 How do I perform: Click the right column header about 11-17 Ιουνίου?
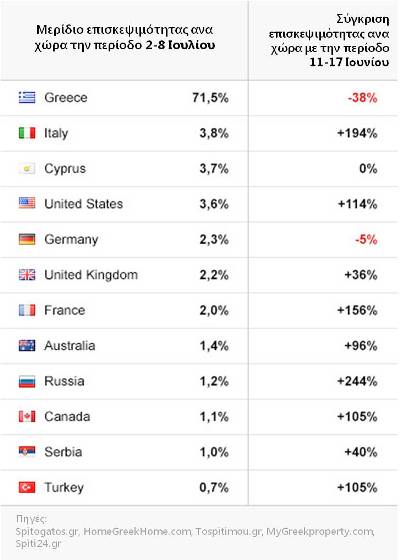click(x=329, y=41)
